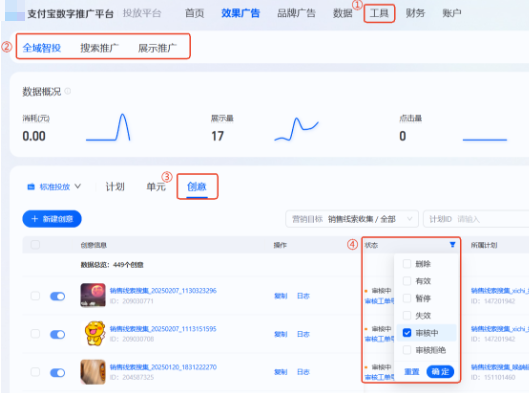Open moon thumbnail of creative 209030771
Screen dimensions: 529x393
tap(93, 295)
